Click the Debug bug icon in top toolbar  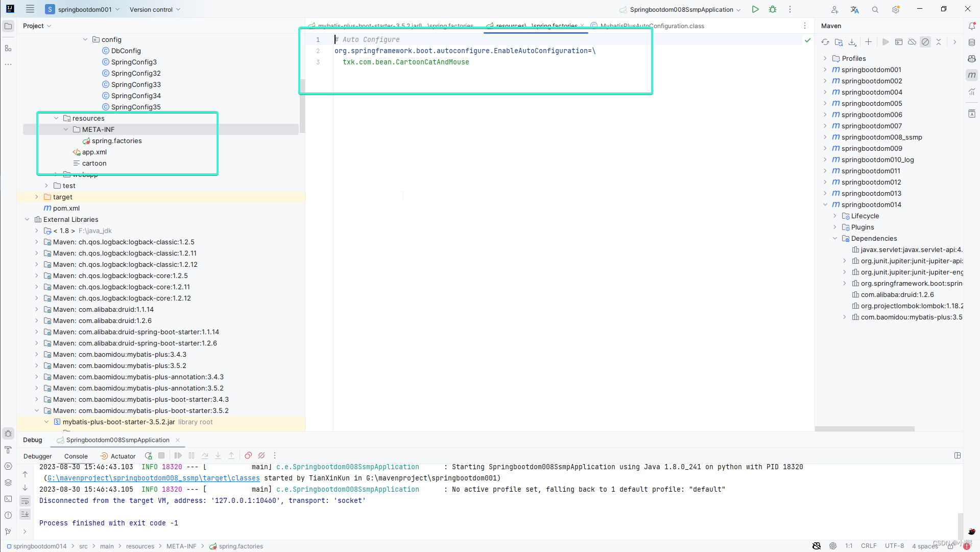pos(773,9)
